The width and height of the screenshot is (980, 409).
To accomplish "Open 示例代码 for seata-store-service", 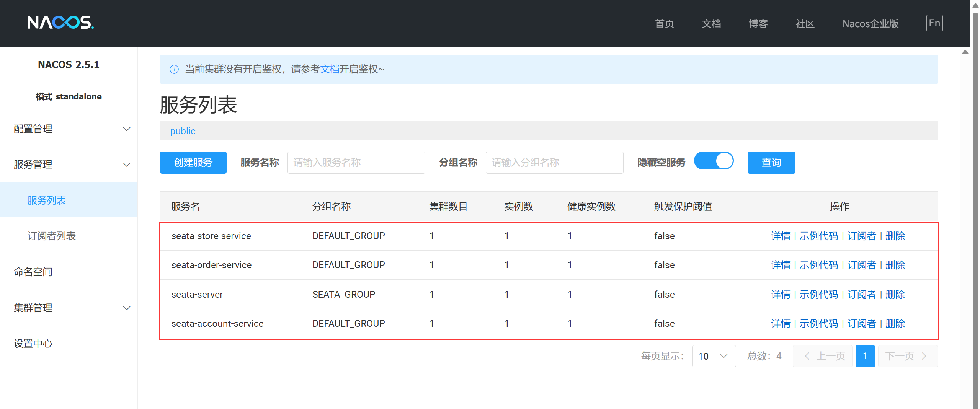I will [819, 236].
